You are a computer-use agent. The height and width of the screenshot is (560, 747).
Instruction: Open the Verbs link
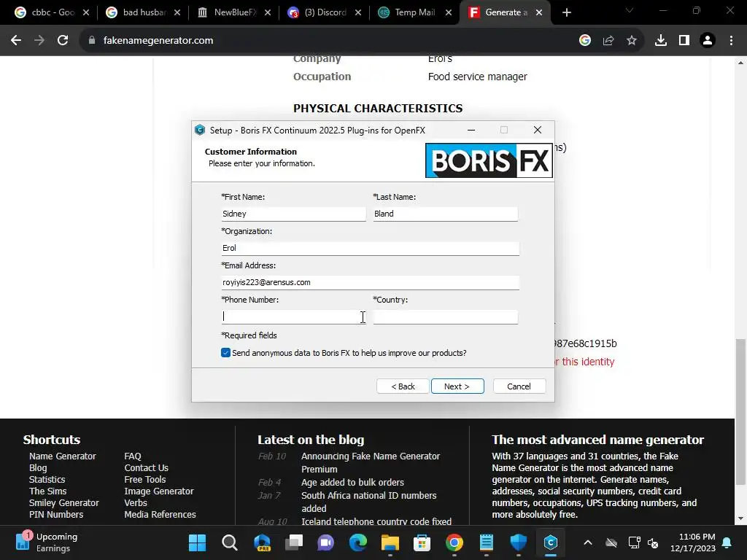pyautogui.click(x=136, y=503)
